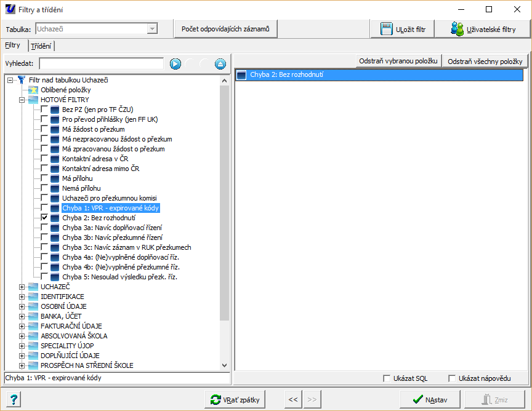Click the filter icon next to Má přílohu

click(x=55, y=178)
